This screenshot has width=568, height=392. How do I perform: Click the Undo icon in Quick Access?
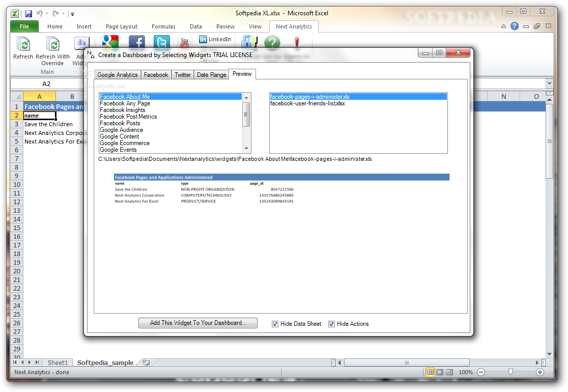coord(40,13)
